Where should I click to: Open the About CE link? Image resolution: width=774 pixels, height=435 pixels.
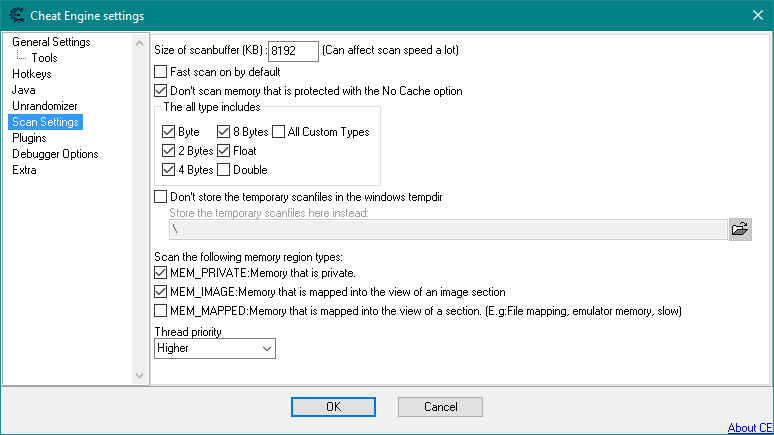tap(749, 428)
